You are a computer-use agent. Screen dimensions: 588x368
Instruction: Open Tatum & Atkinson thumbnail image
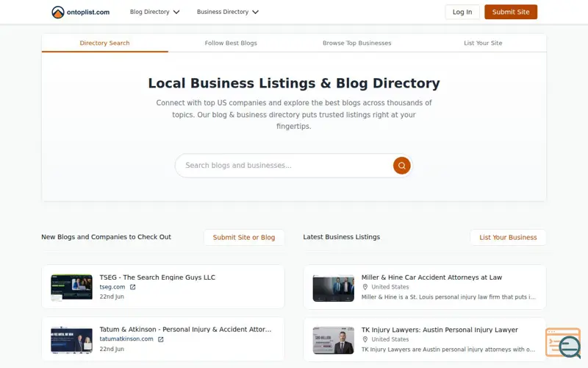(71, 340)
